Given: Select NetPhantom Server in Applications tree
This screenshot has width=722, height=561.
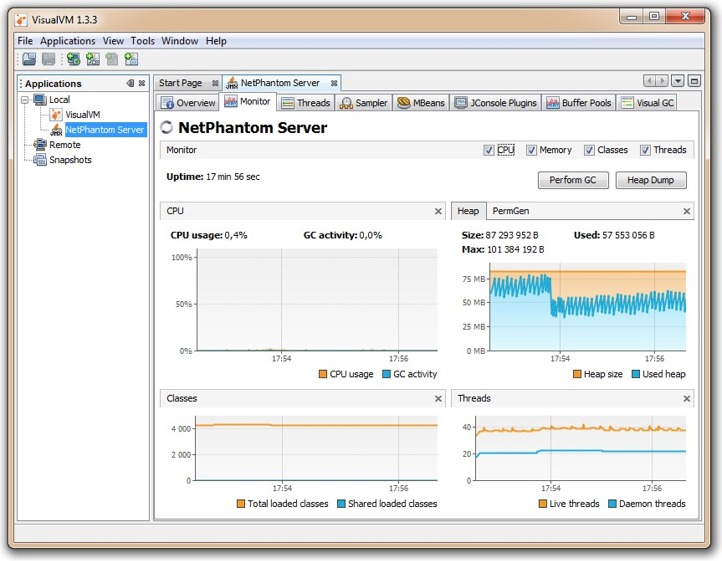Looking at the screenshot, I should tap(105, 130).
